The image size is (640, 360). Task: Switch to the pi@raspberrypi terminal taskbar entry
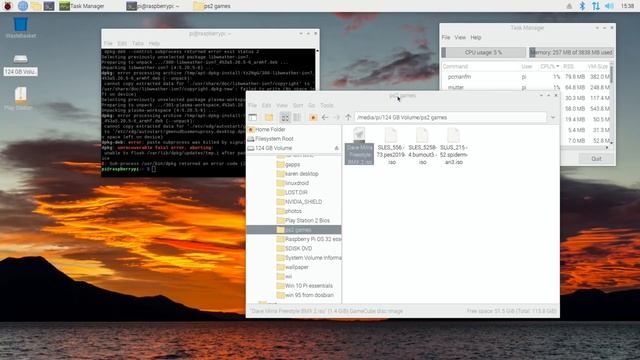point(153,6)
